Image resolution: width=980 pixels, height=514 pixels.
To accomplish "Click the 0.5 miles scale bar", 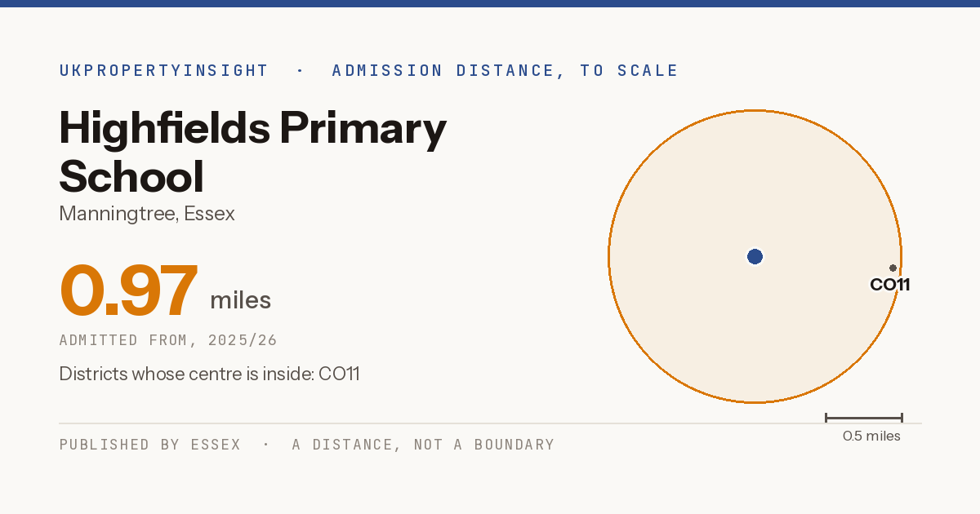I will (x=864, y=418).
